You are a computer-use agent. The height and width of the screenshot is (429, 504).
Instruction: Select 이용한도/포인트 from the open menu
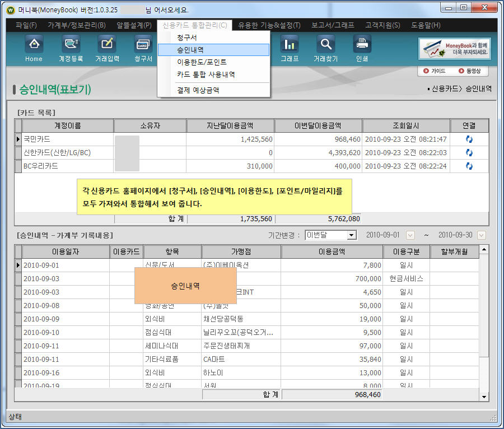[202, 62]
